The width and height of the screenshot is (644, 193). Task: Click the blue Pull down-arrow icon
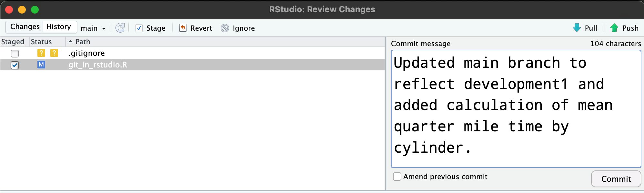click(577, 28)
